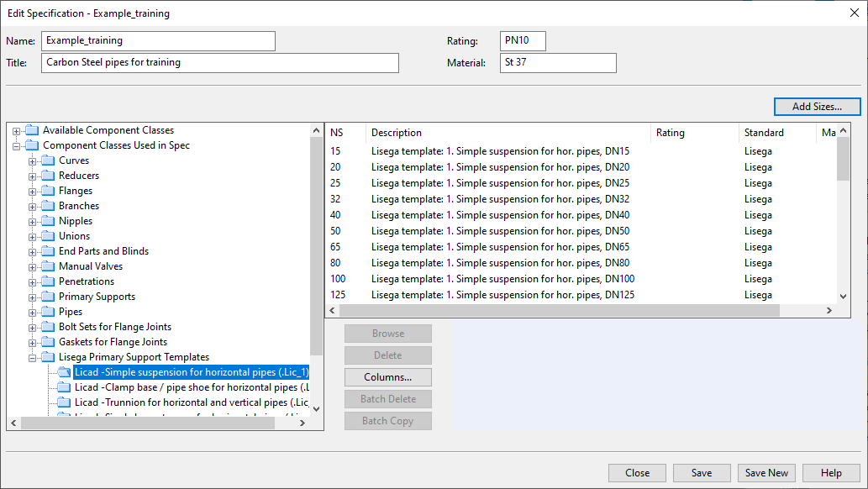Viewport: 868px width, 489px height.
Task: Click the Flanges folder icon
Action: point(48,191)
